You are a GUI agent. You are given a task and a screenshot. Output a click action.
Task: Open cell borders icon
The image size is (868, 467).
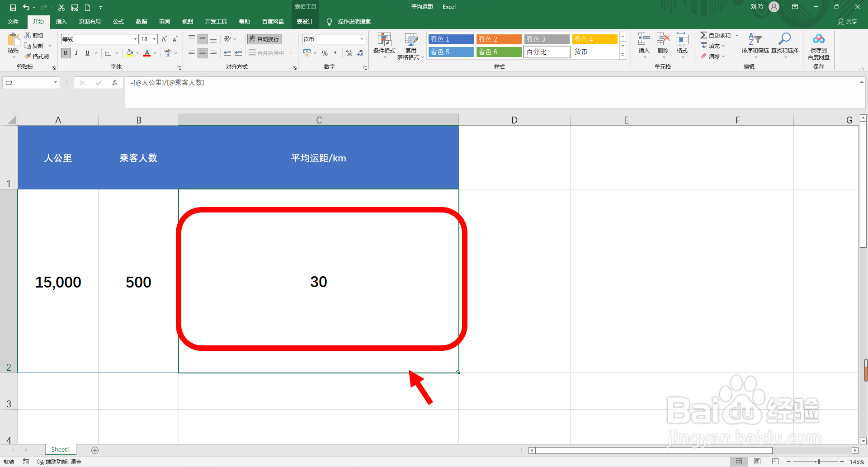pyautogui.click(x=108, y=53)
